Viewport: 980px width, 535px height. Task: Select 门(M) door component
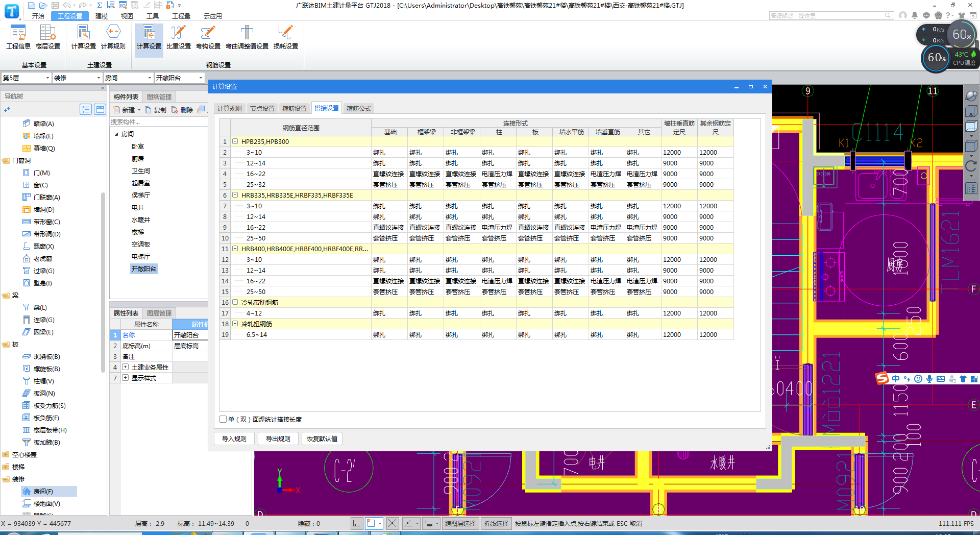36,173
